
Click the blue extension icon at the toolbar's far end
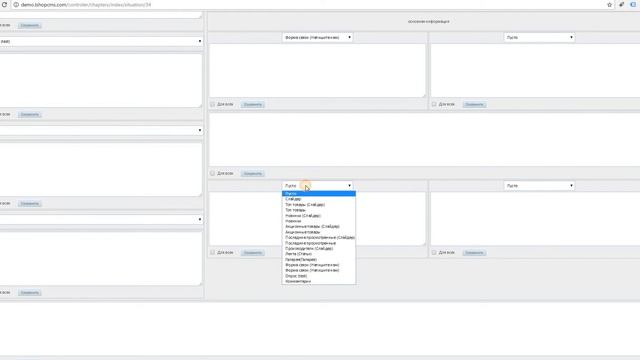pyautogui.click(x=633, y=5)
